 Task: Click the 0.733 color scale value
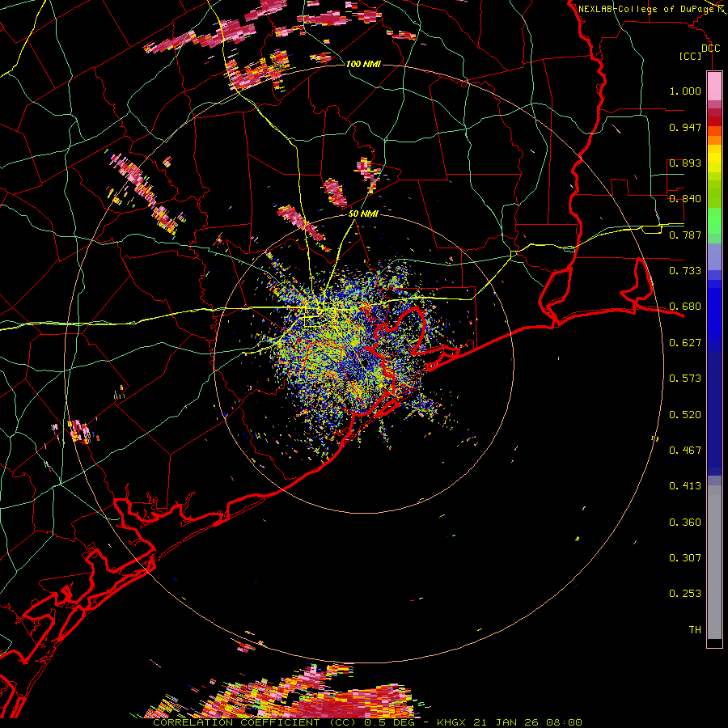[685, 271]
